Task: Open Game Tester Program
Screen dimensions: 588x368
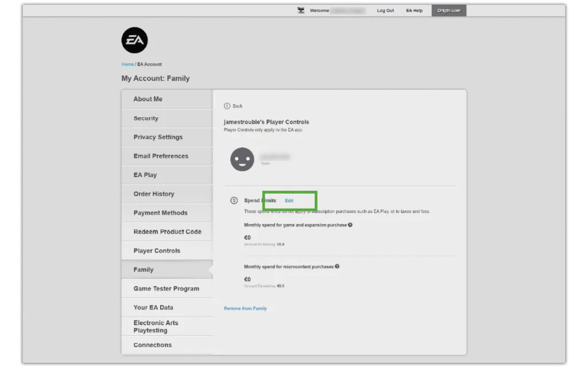Action: (167, 289)
